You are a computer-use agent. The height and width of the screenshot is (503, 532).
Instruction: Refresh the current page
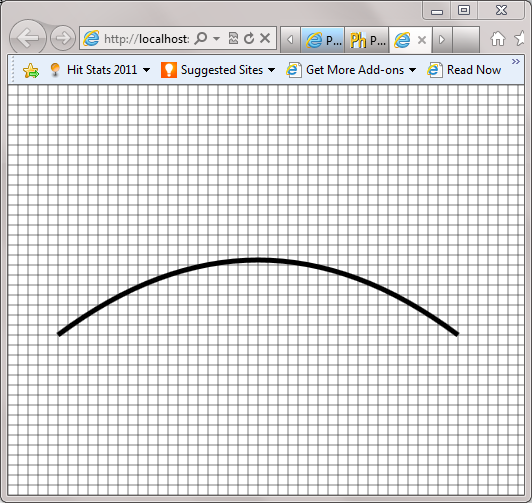point(249,38)
